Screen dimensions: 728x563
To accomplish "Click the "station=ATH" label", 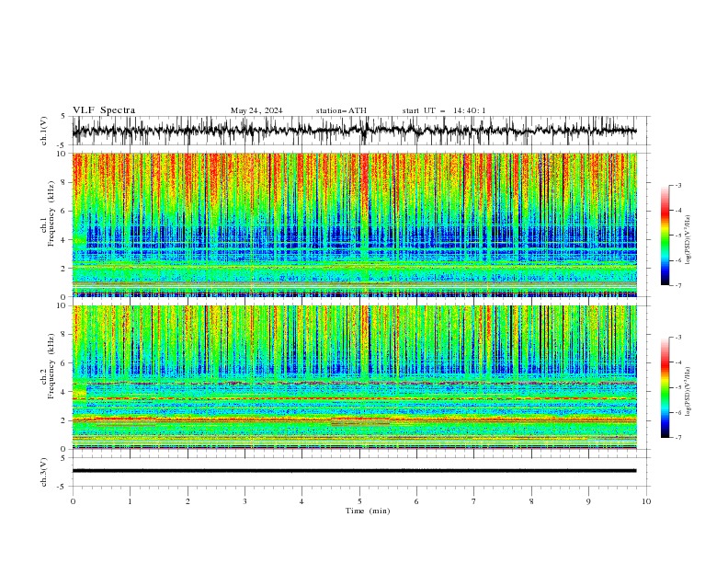I will point(341,110).
